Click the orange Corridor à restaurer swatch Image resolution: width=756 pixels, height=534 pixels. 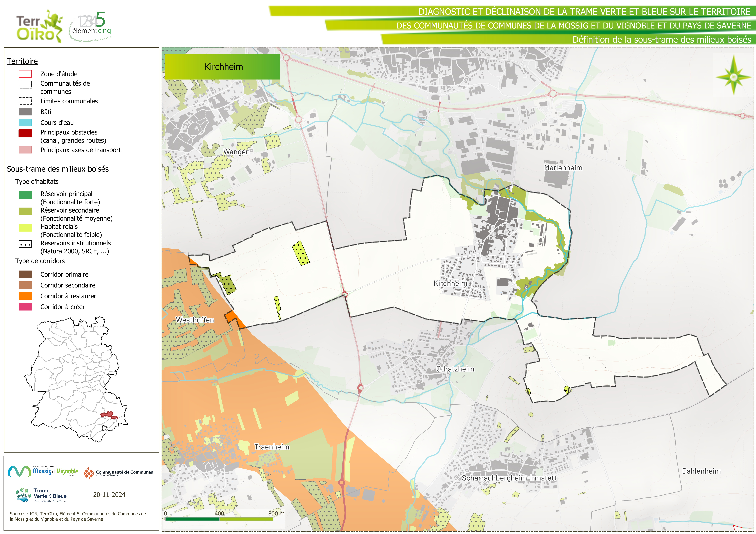[25, 296]
